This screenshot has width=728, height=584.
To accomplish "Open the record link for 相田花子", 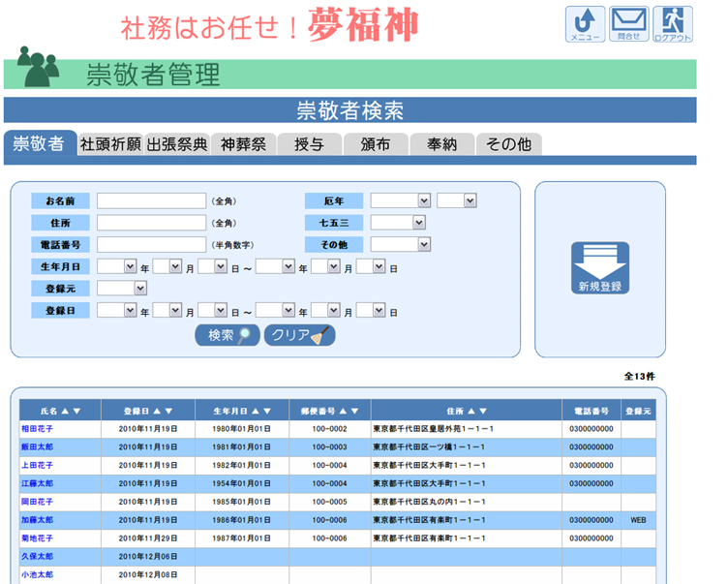I will point(37,428).
